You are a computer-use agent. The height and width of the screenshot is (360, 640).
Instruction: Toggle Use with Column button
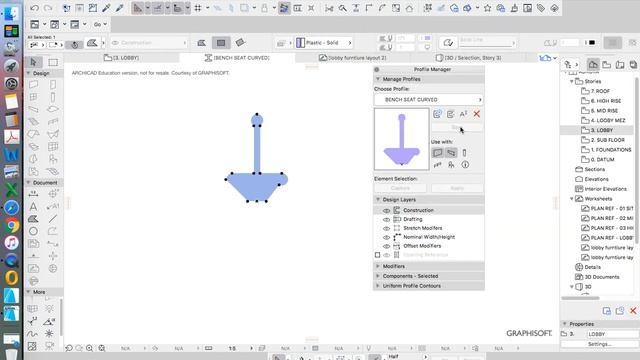click(x=464, y=153)
